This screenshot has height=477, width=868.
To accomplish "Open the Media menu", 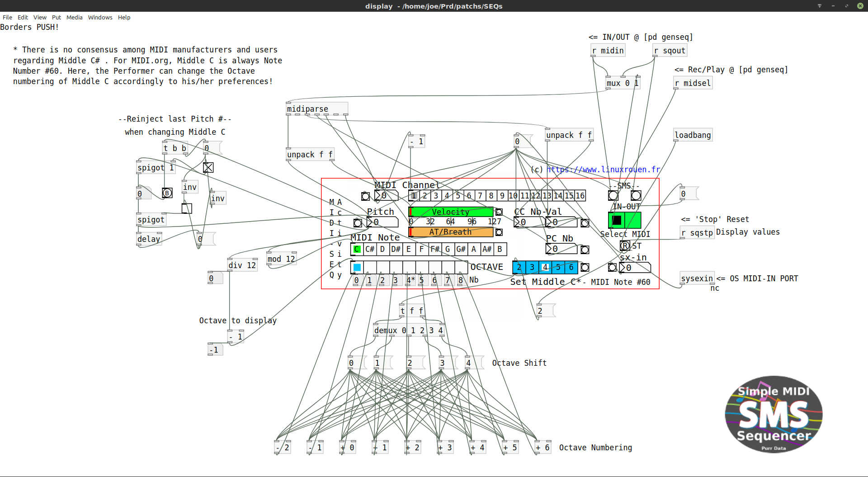I will click(x=74, y=17).
